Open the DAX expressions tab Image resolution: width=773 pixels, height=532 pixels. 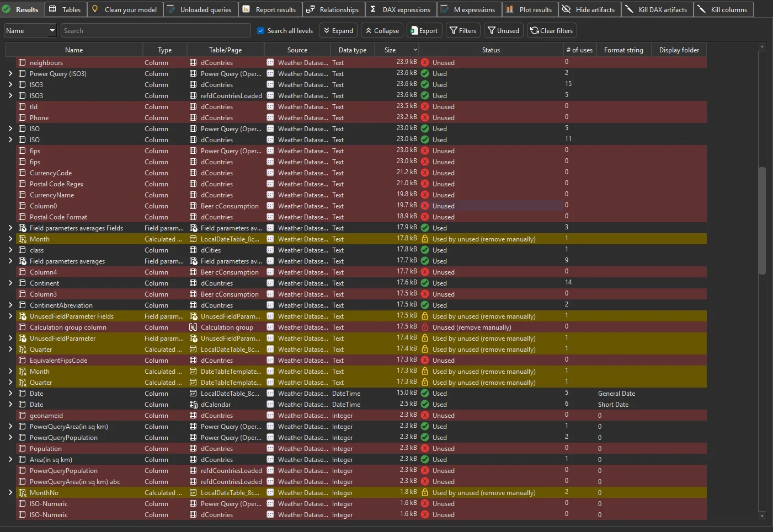[x=401, y=9]
